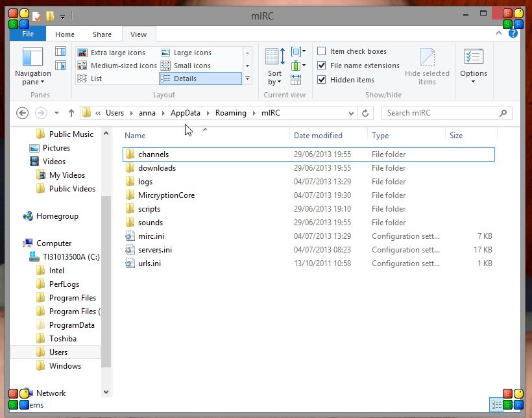The image size is (532, 418).
Task: Select the urls.ini file
Action: [308, 264]
